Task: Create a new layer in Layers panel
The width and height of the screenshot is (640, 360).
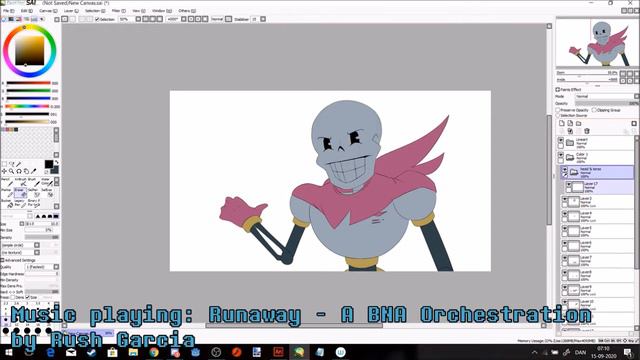Action: (x=562, y=123)
